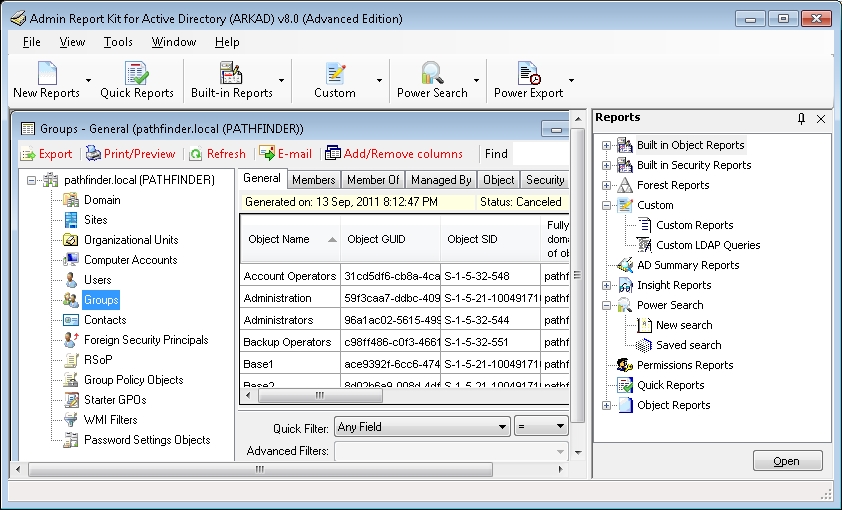The image size is (842, 510).
Task: Click the E-mail icon
Action: point(267,154)
